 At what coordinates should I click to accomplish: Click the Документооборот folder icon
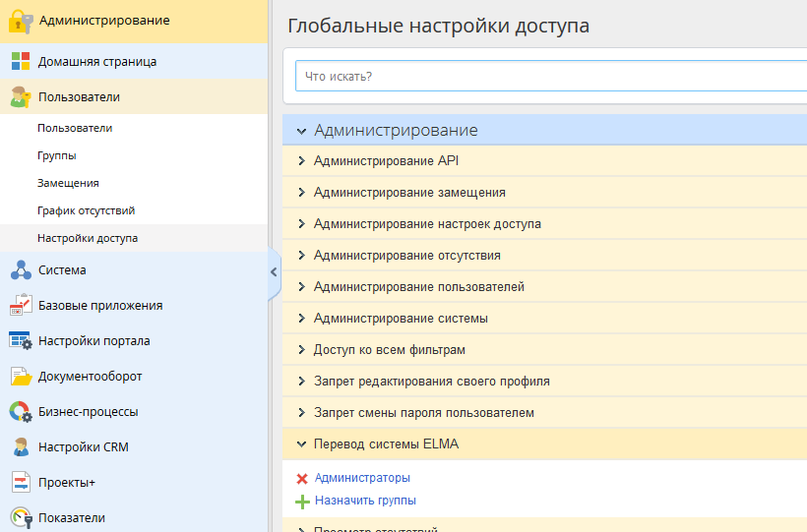click(21, 377)
